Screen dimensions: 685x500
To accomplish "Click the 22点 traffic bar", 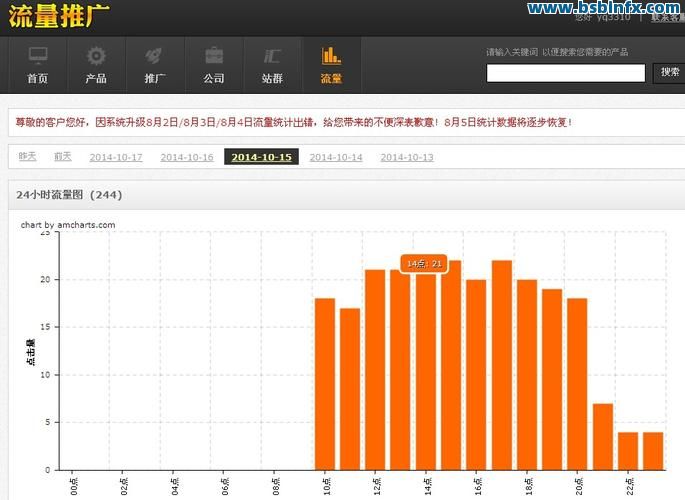I will (628, 451).
